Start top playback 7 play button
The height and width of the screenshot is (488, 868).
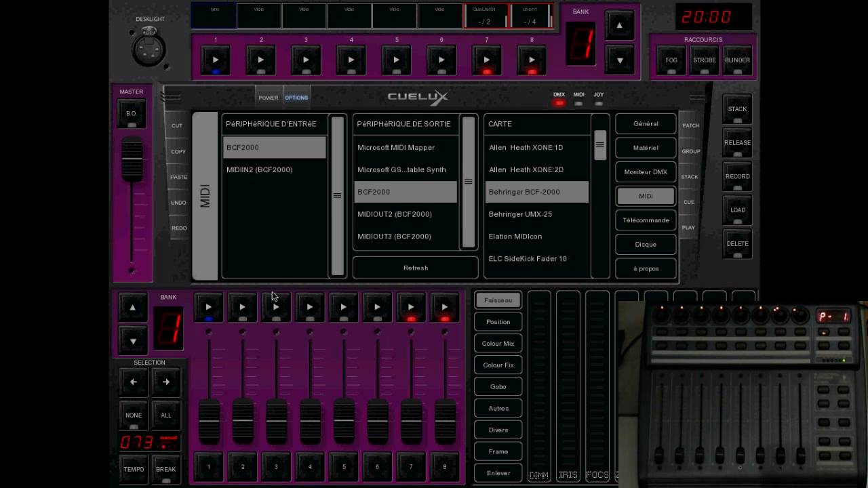tap(487, 60)
